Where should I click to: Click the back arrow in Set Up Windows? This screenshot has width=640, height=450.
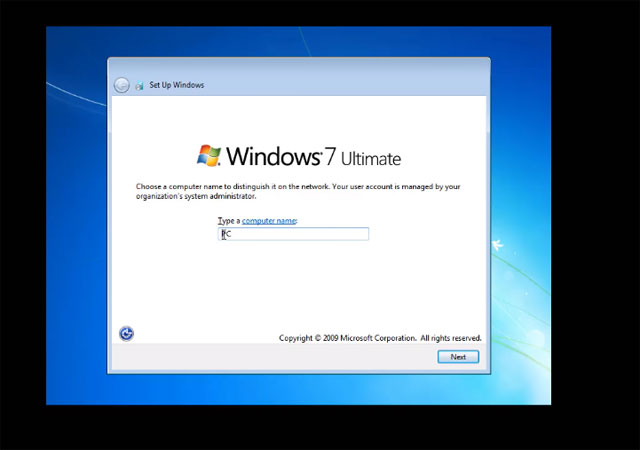[x=122, y=85]
